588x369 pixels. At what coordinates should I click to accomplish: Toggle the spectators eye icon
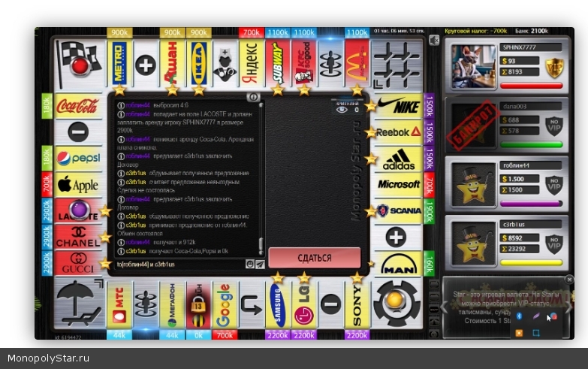coord(342,110)
